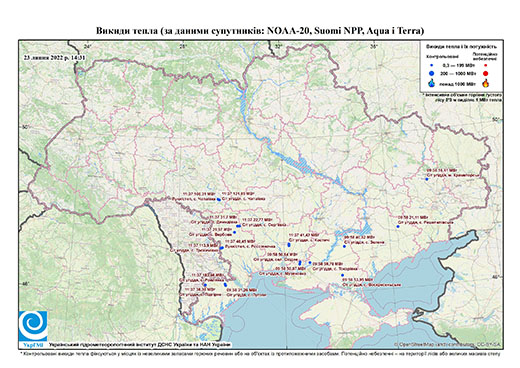
Task: Click the large red circle legend icon
Action: [x=485, y=73]
